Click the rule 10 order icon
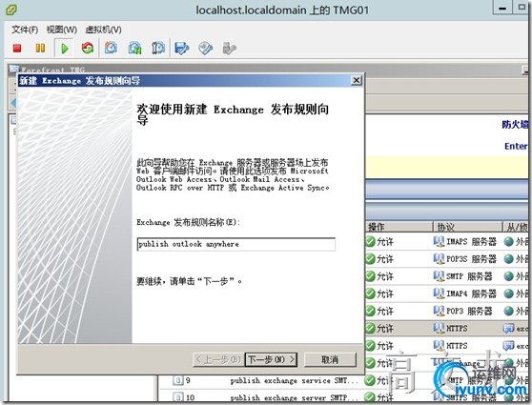Screen dimensions: 532x405 178,397
